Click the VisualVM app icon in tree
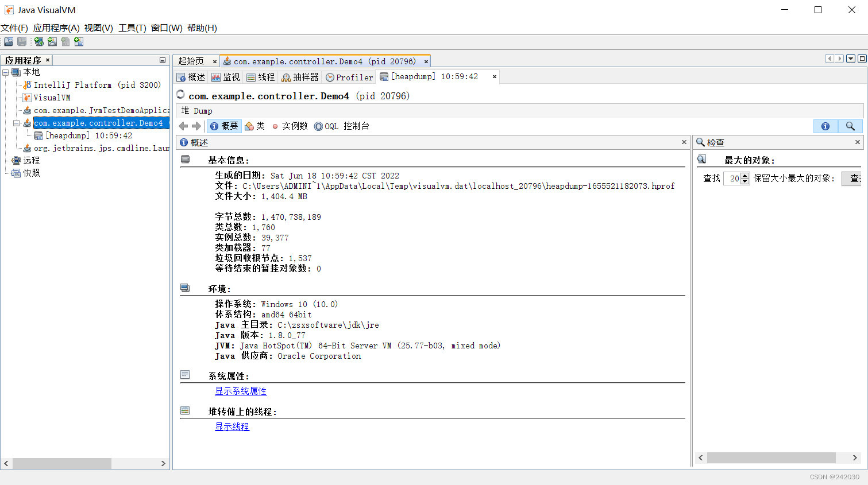The height and width of the screenshot is (485, 868). point(27,98)
